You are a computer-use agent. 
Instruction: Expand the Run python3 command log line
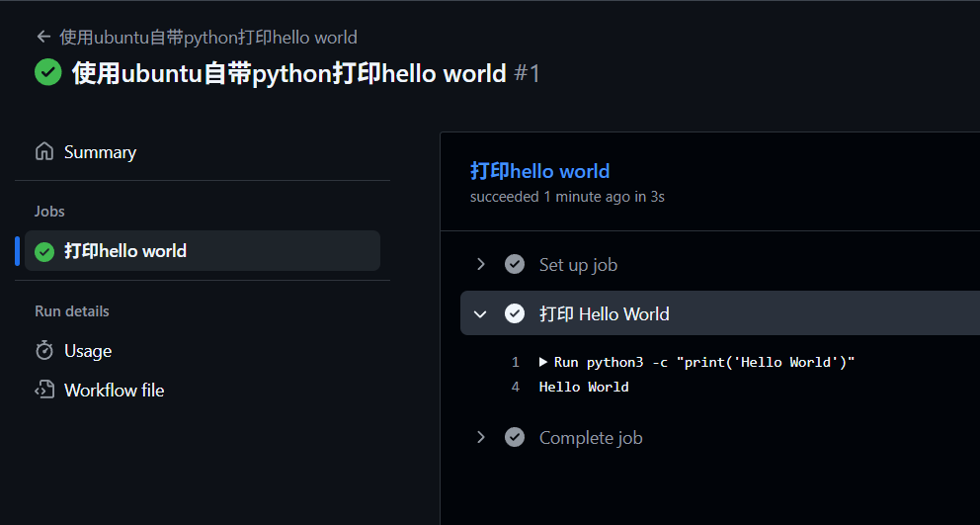(543, 362)
